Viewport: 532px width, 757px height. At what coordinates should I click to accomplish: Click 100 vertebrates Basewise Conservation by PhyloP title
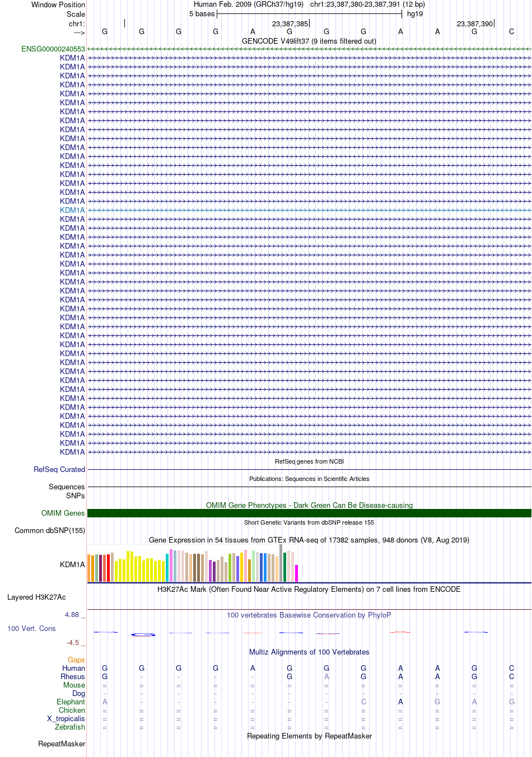click(x=309, y=615)
